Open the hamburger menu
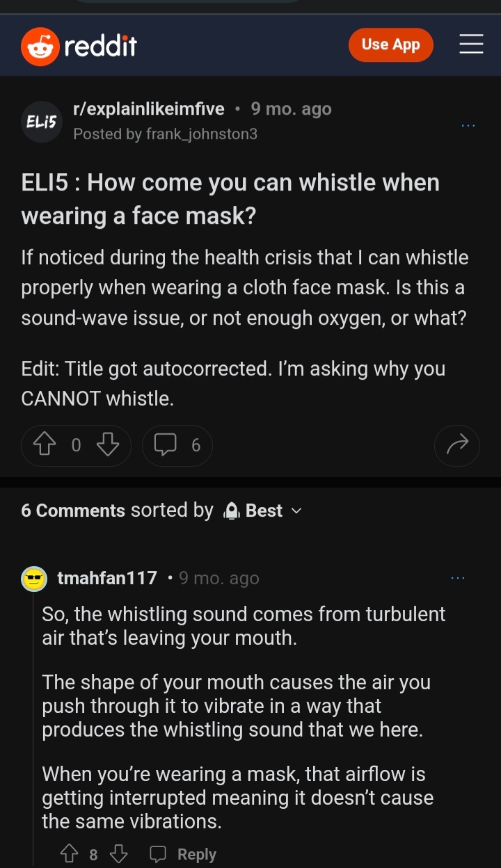 [x=471, y=45]
